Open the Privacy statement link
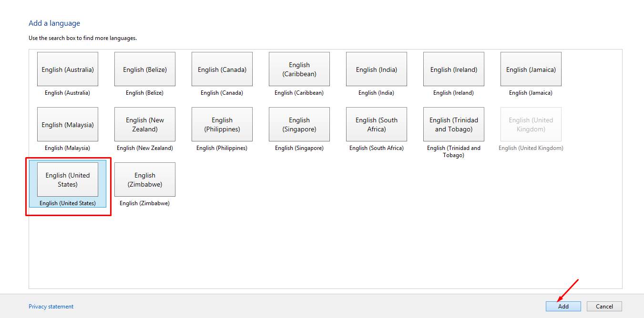The width and height of the screenshot is (644, 318). pyautogui.click(x=51, y=307)
